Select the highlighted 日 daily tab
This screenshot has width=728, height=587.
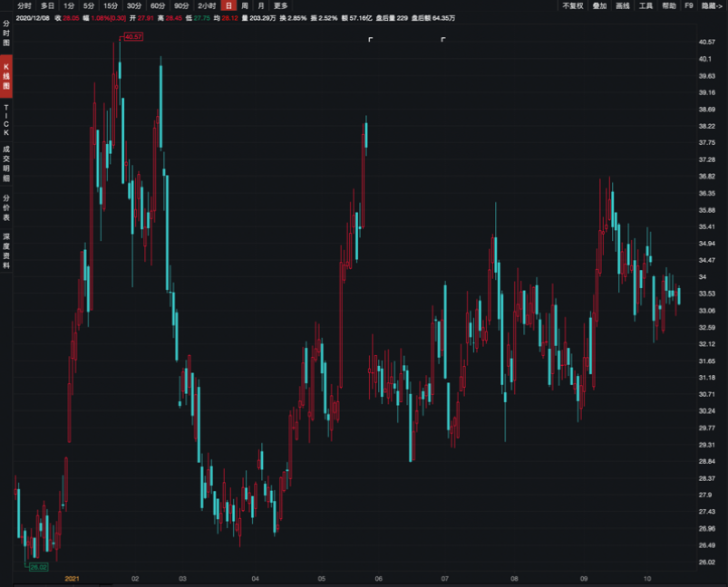[228, 5]
